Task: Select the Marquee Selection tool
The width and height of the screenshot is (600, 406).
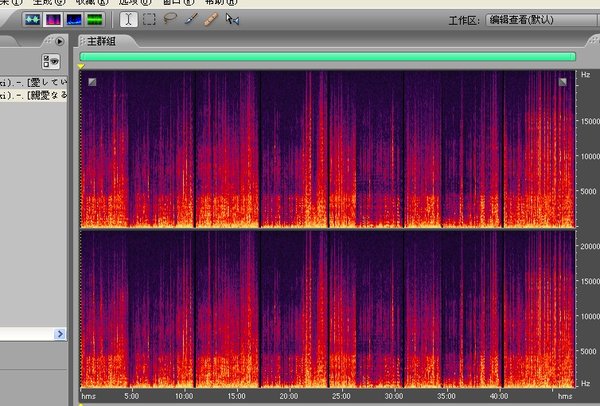Action: [149, 19]
